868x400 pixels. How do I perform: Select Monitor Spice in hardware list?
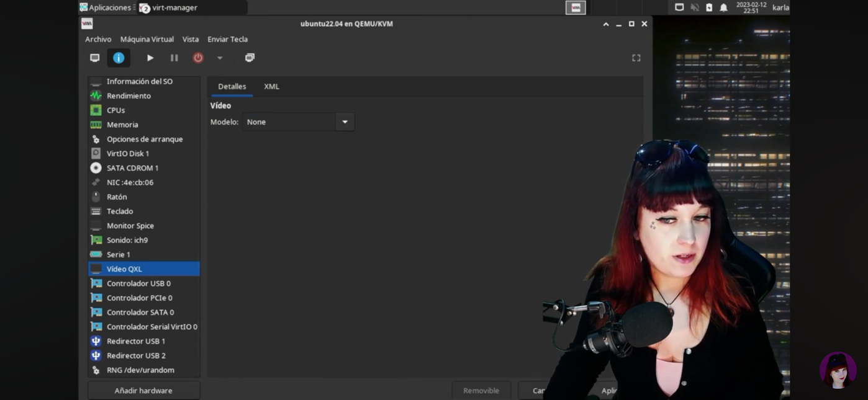click(144, 226)
